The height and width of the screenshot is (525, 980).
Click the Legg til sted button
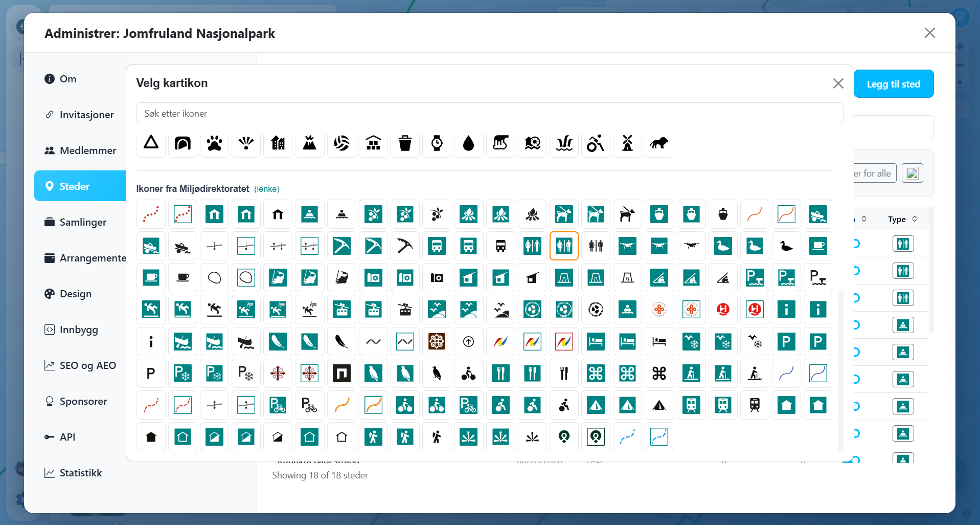point(894,84)
